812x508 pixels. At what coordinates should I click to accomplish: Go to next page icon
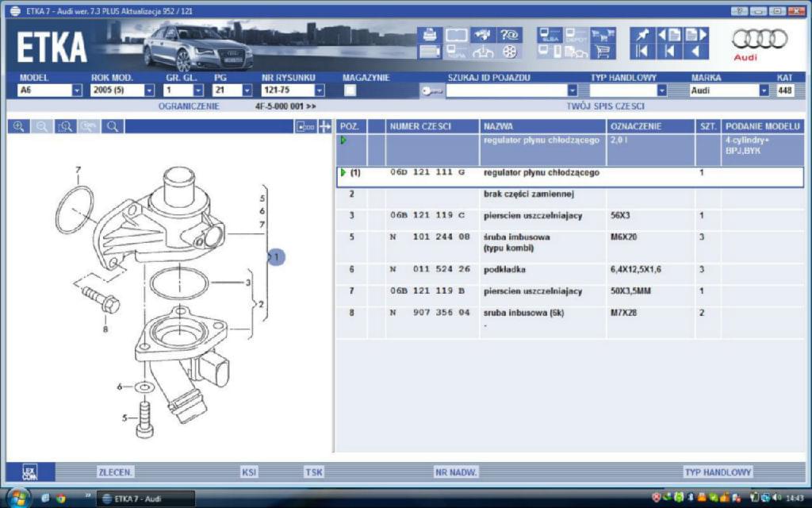click(x=695, y=35)
